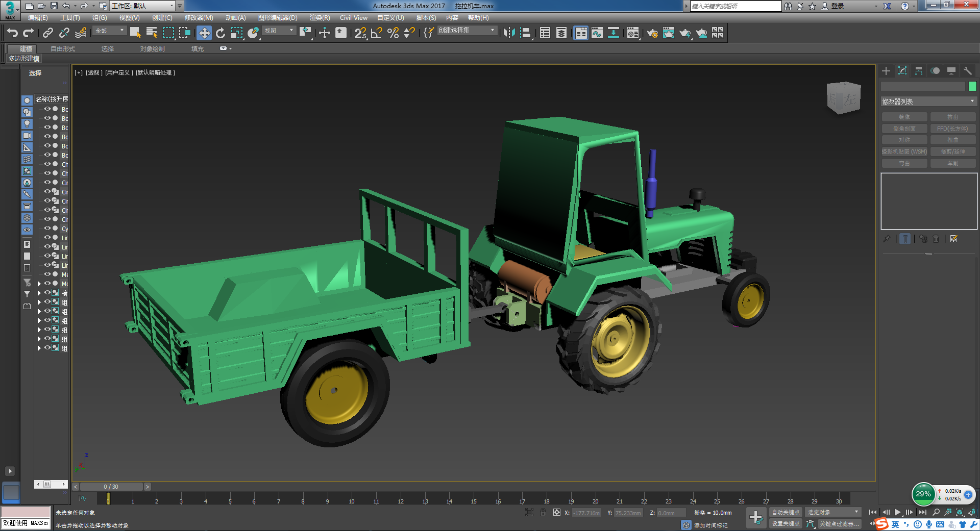Open the Utilities wrench panel icon
This screenshot has width=980, height=531.
[x=967, y=71]
